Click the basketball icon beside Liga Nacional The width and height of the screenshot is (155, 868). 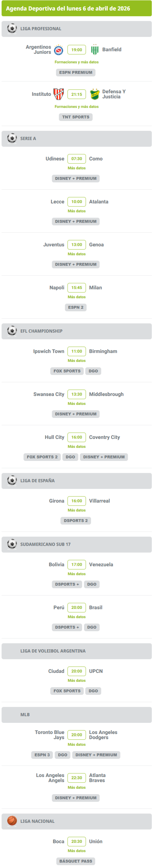point(12,821)
